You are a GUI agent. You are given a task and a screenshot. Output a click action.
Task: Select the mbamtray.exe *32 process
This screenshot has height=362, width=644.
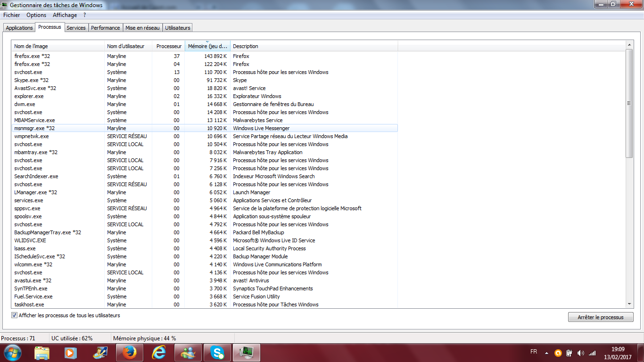[205, 152]
